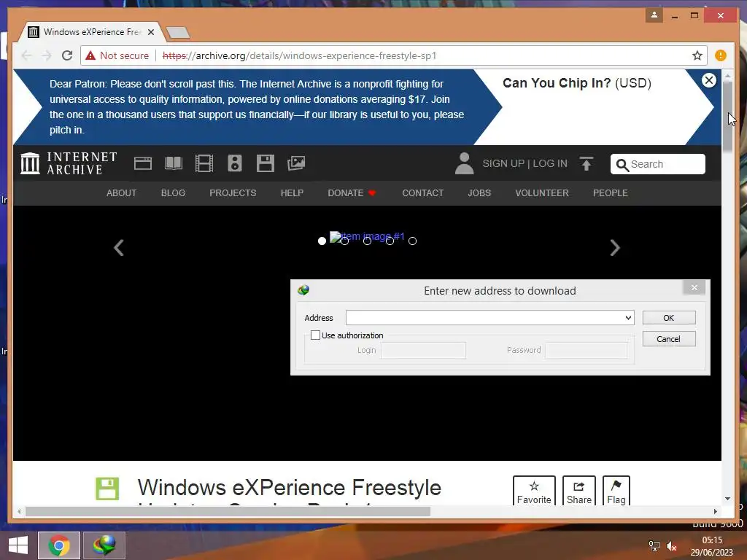Open the HELP menu item

click(x=292, y=192)
